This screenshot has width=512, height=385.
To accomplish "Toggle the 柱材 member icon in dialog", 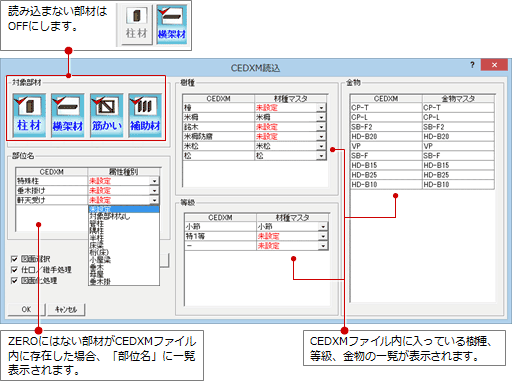I will pos(29,115).
